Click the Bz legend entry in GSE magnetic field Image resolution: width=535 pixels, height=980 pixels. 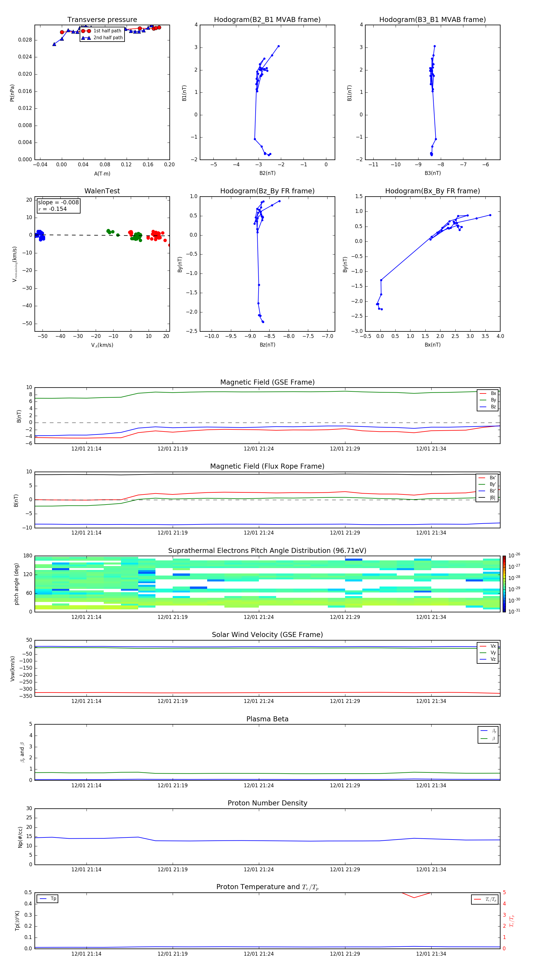click(488, 407)
